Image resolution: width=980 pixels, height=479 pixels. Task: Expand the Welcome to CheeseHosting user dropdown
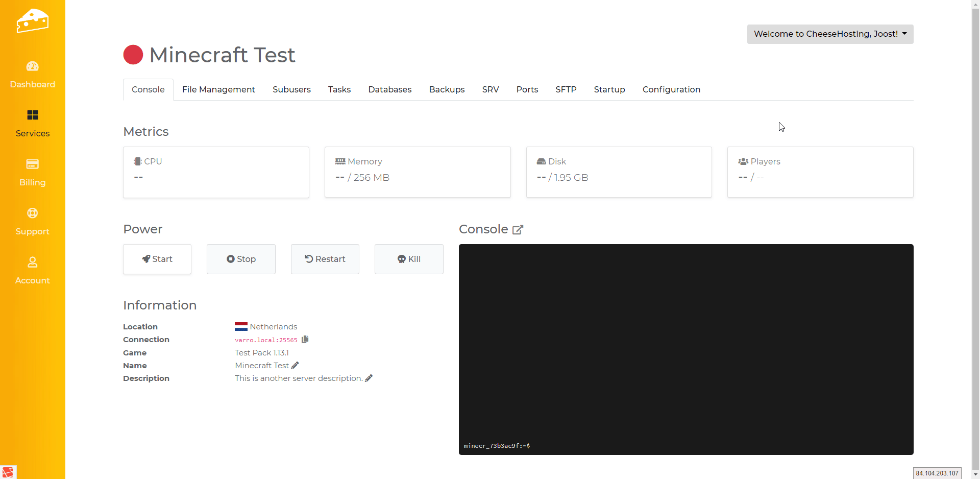830,34
